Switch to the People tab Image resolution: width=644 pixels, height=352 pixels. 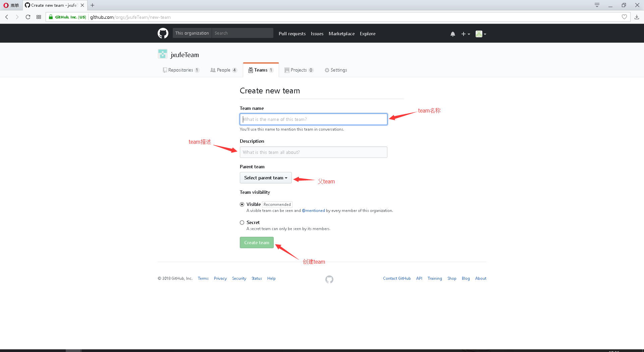pyautogui.click(x=223, y=70)
